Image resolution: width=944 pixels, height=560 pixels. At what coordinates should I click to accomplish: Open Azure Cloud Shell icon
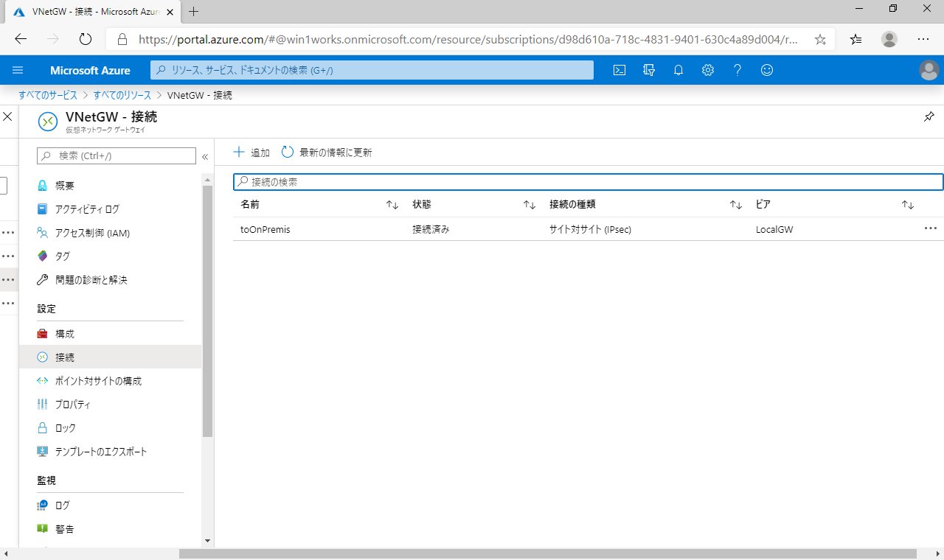point(619,70)
